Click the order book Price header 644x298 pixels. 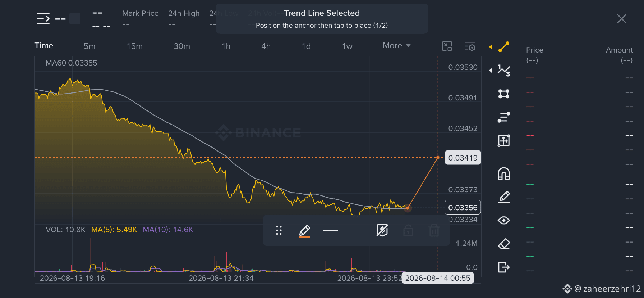(535, 50)
